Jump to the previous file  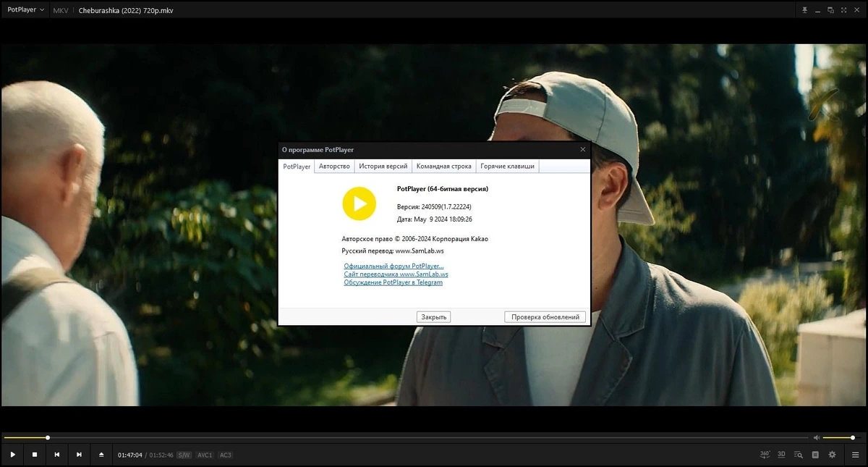56,455
